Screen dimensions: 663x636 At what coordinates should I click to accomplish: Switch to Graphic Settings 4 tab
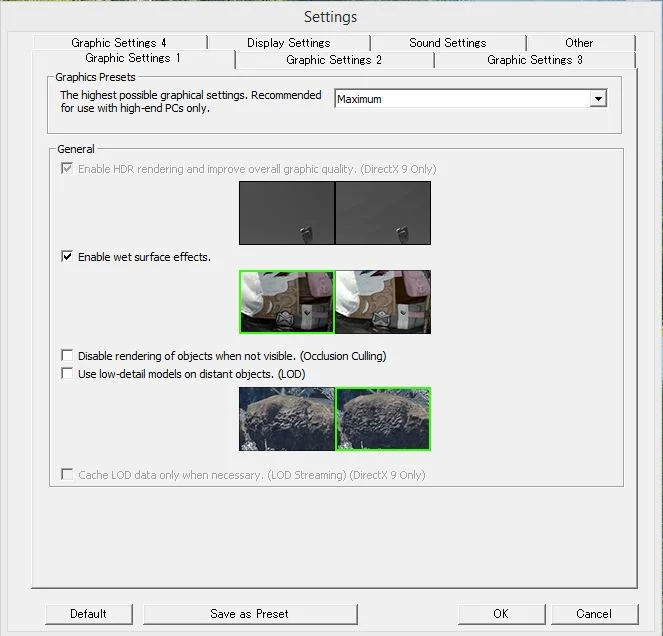119,43
